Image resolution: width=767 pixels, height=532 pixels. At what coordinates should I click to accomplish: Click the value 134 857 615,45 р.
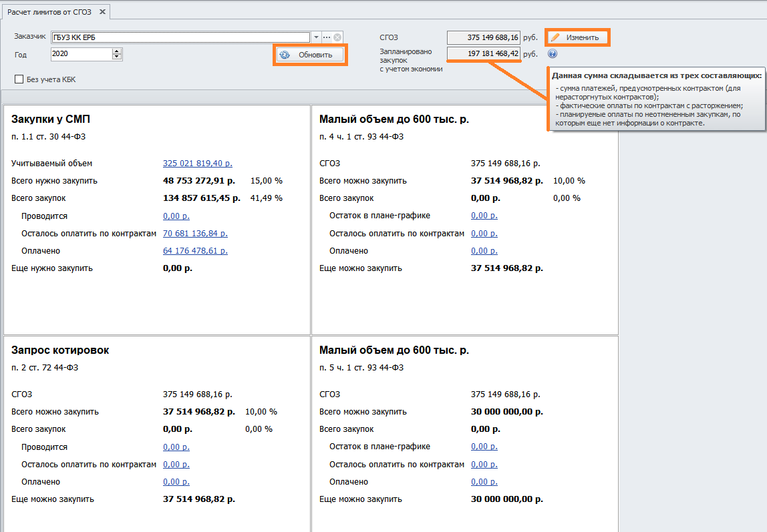pos(202,198)
